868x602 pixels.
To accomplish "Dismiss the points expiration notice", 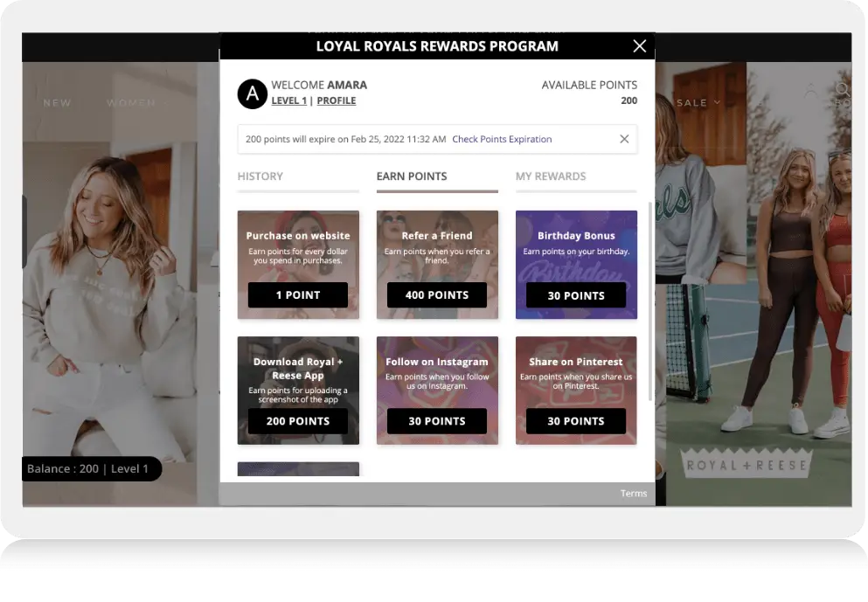I will point(624,139).
